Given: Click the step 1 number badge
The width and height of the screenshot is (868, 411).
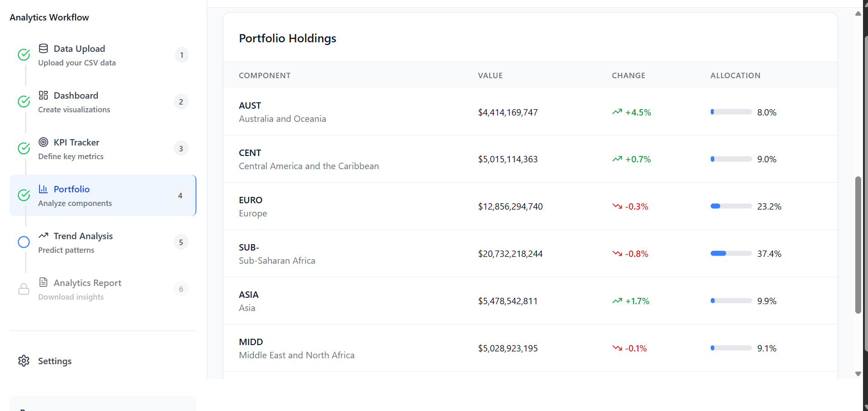Looking at the screenshot, I should tap(181, 55).
